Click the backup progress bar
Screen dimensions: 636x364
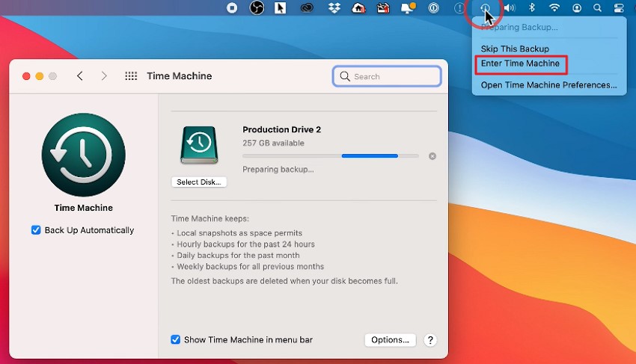(331, 156)
